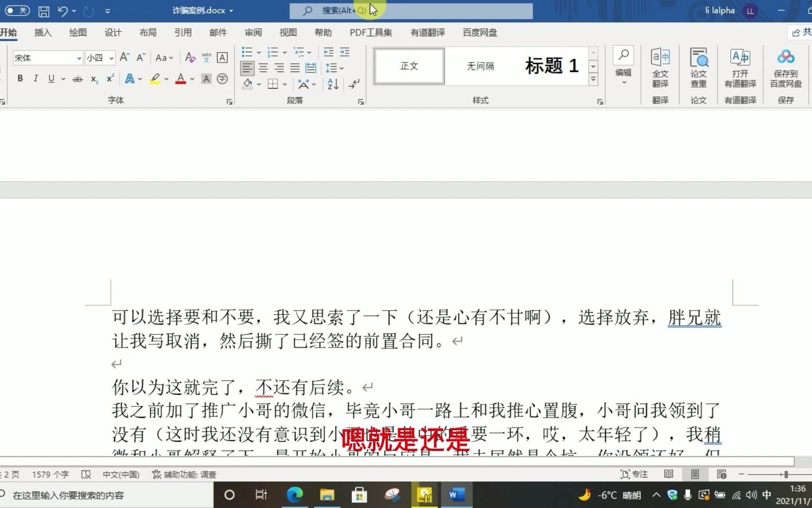This screenshot has width=812, height=508.
Task: Open 编辑 search editing menu
Action: (x=624, y=66)
